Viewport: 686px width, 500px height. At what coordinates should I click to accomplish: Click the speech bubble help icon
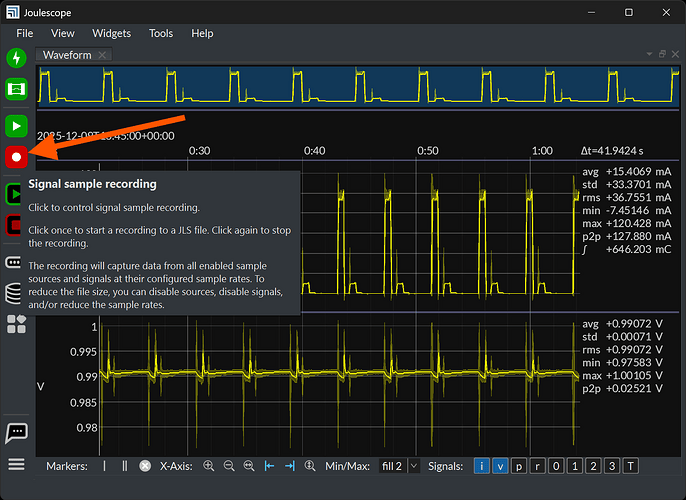(16, 432)
